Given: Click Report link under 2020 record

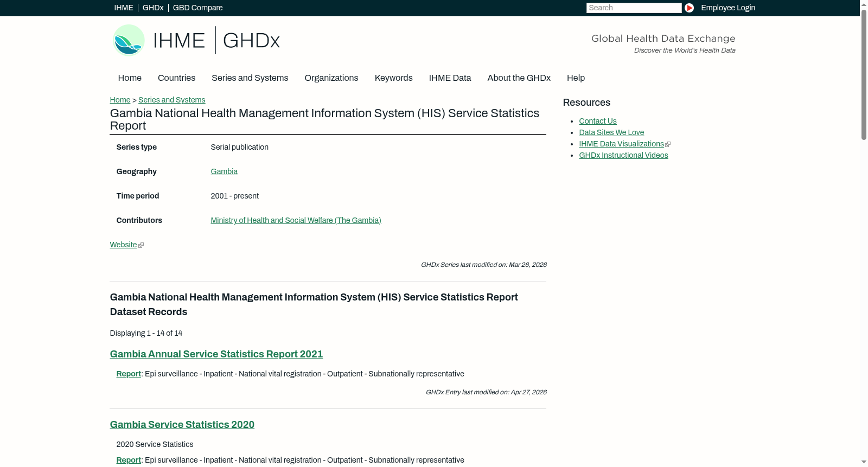Looking at the screenshot, I should (x=129, y=460).
